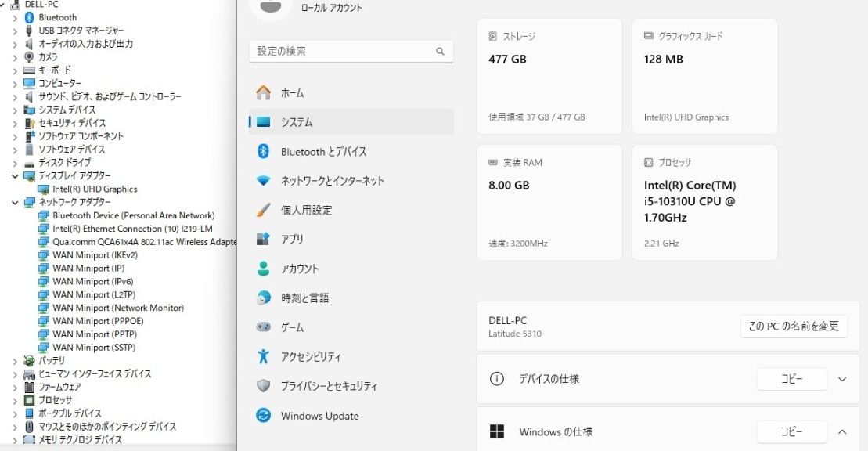
Task: Click the 時刻と言語 clock globe icon
Action: point(264,298)
